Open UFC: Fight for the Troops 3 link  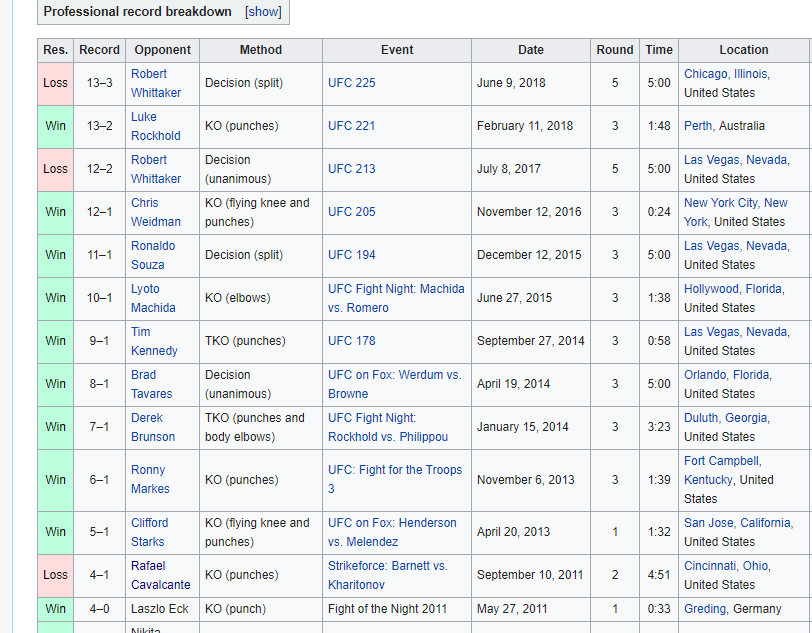tap(395, 479)
